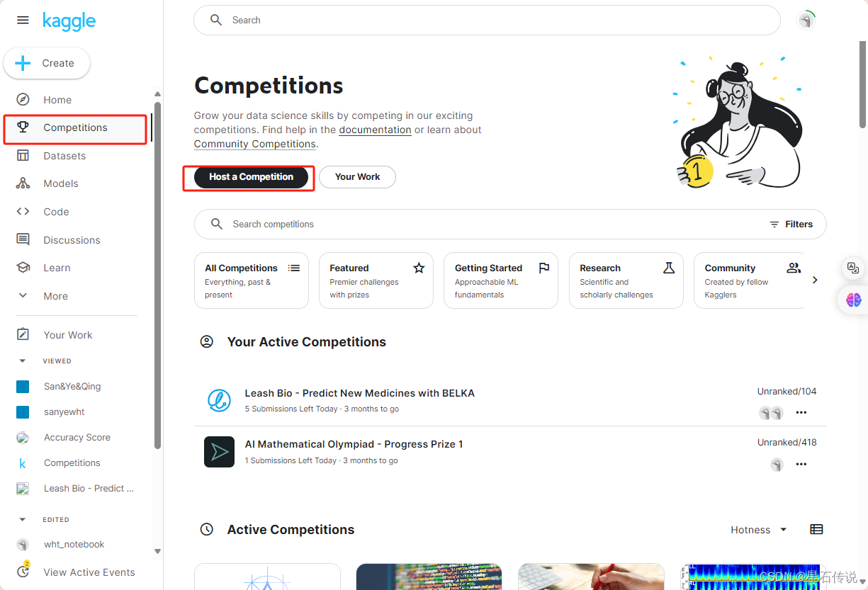Click the Kaggle logo
This screenshot has width=868, height=590.
[x=69, y=21]
